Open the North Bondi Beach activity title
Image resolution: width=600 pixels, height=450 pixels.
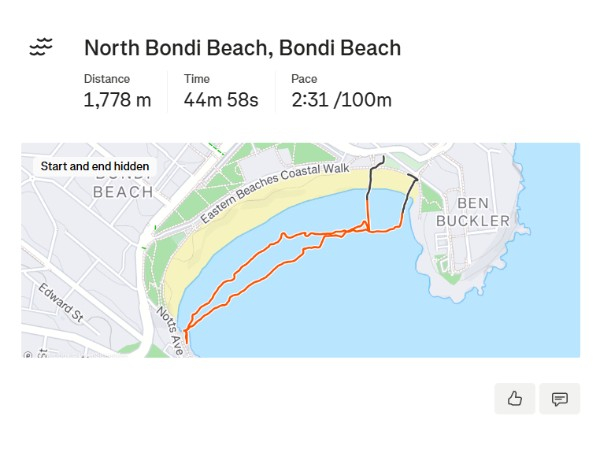(x=242, y=47)
